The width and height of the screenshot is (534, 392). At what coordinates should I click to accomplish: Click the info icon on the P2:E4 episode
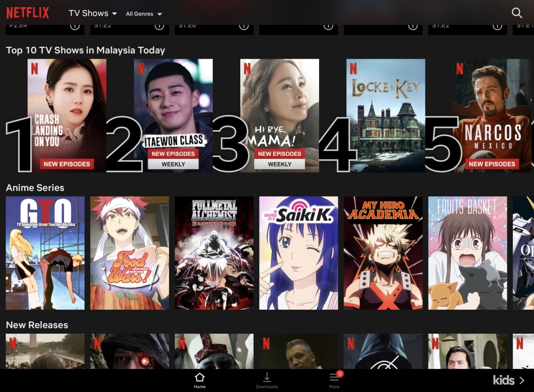(x=75, y=25)
